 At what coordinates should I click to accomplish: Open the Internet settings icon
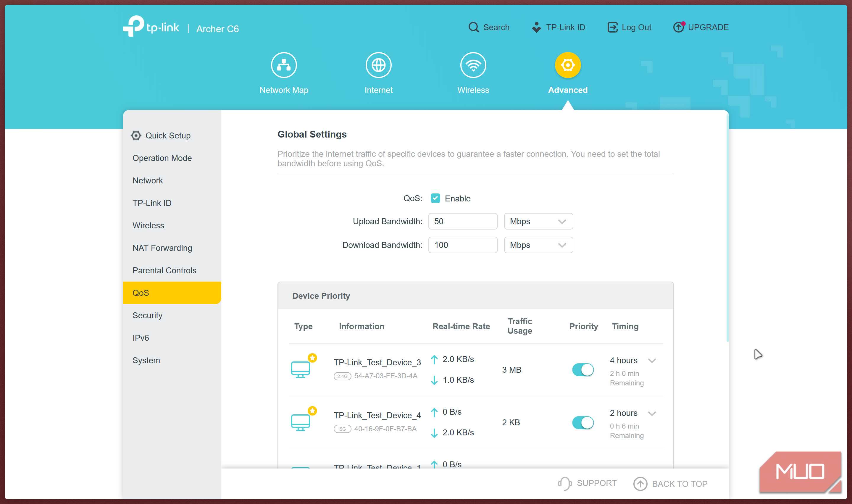[378, 64]
